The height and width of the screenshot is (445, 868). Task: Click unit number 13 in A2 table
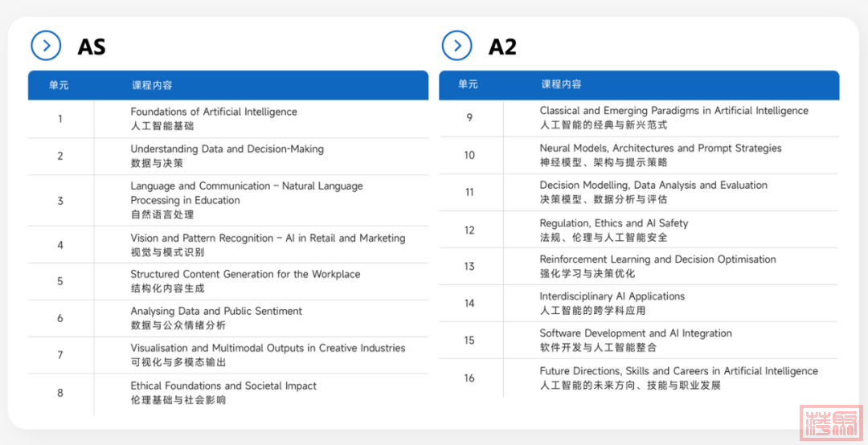click(x=469, y=266)
